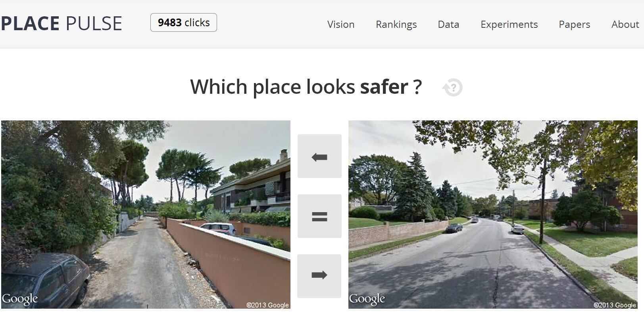Image resolution: width=644 pixels, height=327 pixels.
Task: Navigate to the Rankings page
Action: (x=396, y=24)
